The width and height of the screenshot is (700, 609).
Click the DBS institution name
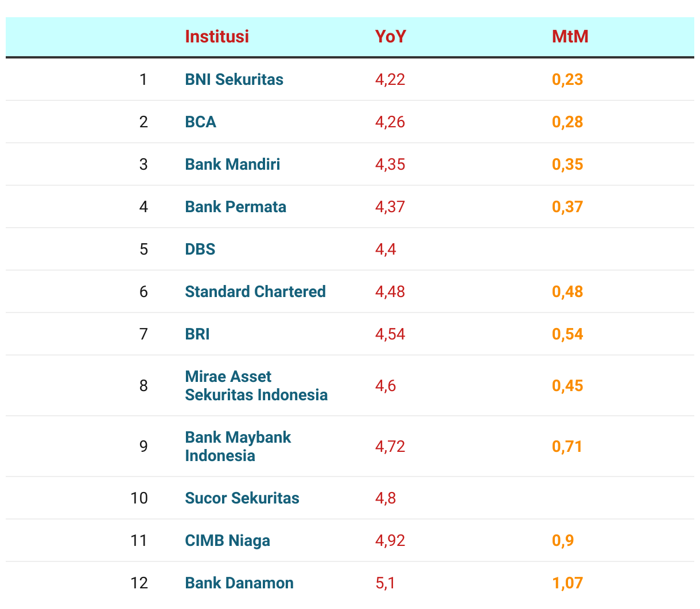200,249
